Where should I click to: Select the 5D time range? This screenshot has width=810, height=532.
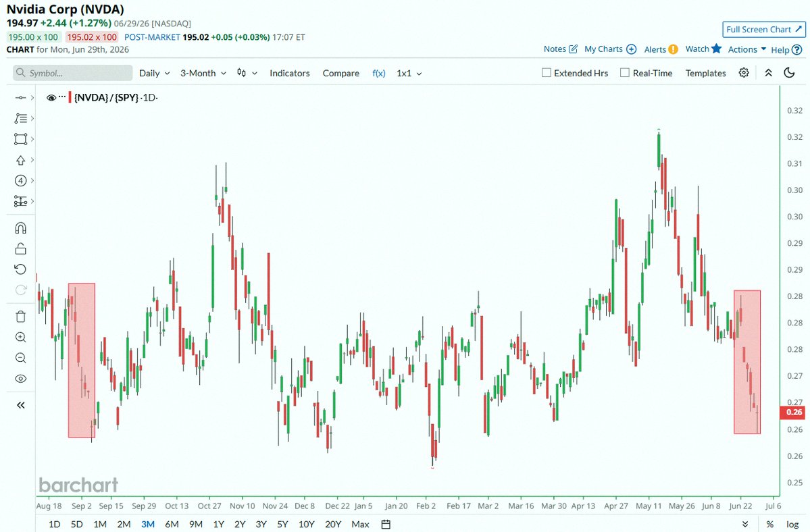click(x=76, y=525)
